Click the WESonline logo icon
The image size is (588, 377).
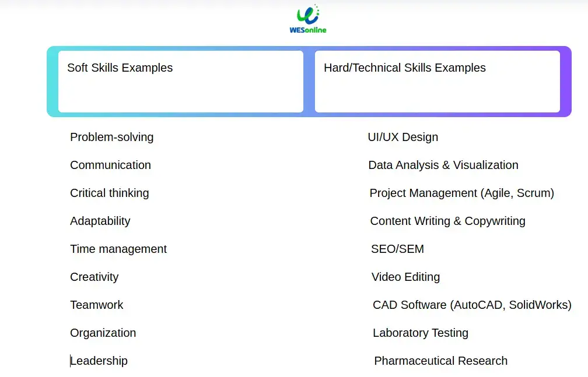point(308,19)
